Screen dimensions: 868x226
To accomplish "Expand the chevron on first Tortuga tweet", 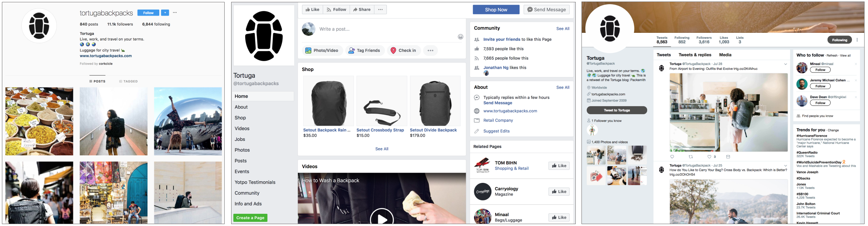I will coord(785,64).
